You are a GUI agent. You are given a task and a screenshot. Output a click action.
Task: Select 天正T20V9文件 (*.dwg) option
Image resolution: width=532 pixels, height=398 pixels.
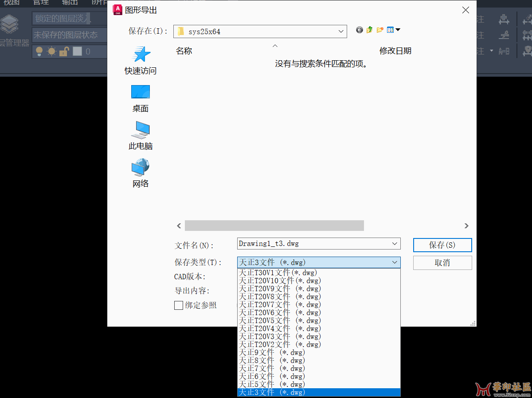click(x=319, y=289)
